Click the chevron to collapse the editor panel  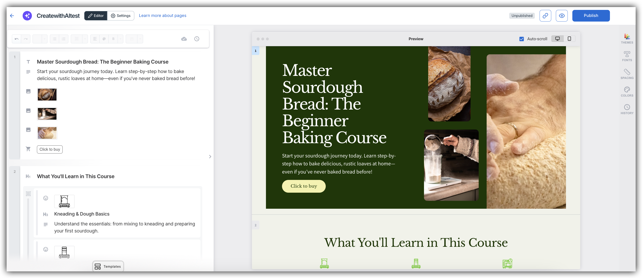point(210,156)
